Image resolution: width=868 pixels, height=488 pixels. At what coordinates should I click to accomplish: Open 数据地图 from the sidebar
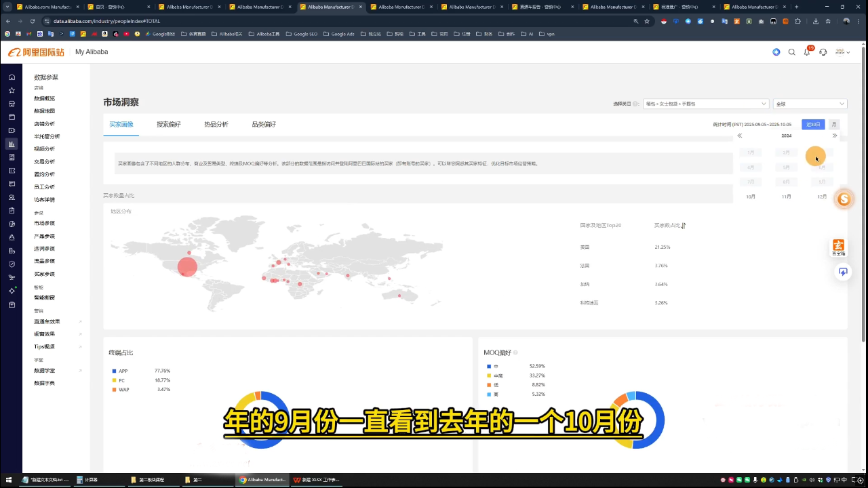(44, 110)
